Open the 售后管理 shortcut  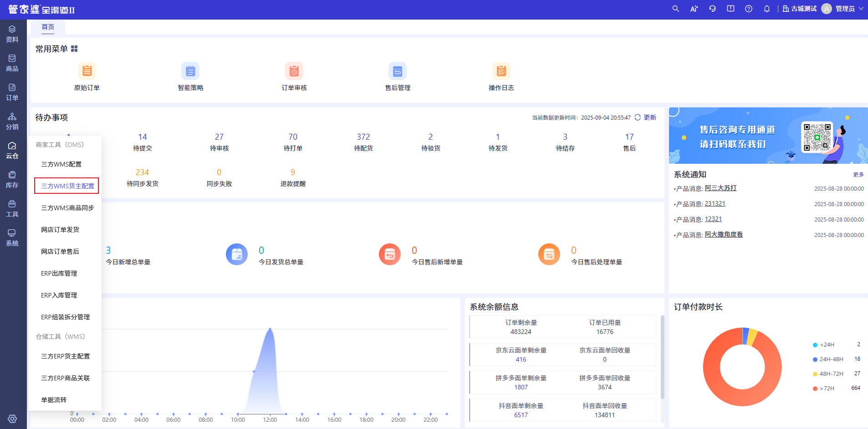click(x=398, y=77)
